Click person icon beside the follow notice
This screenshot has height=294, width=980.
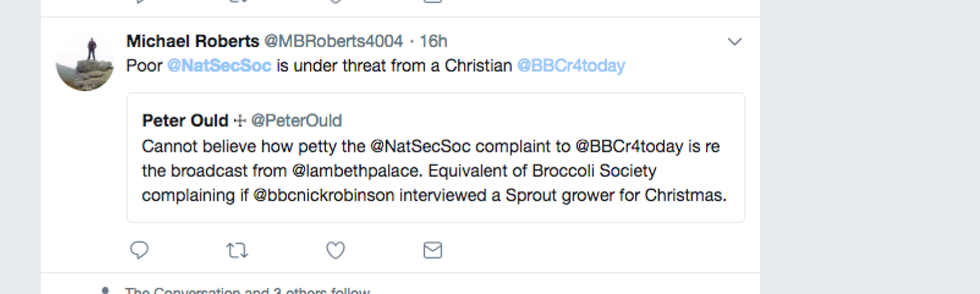point(105,290)
